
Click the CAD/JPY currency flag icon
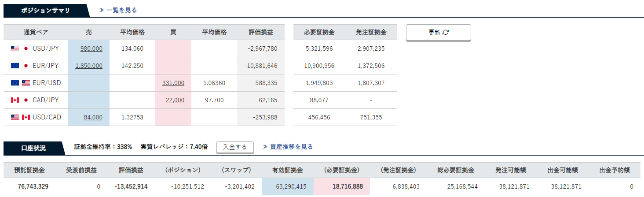tap(20, 100)
